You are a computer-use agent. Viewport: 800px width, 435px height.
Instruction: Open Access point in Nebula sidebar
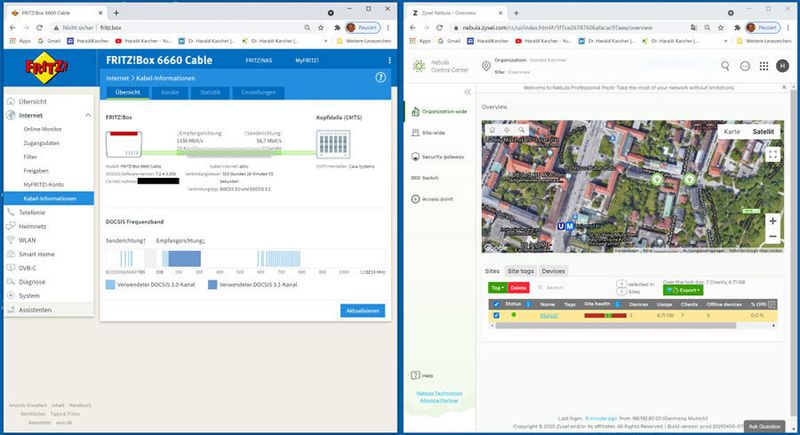[432, 199]
